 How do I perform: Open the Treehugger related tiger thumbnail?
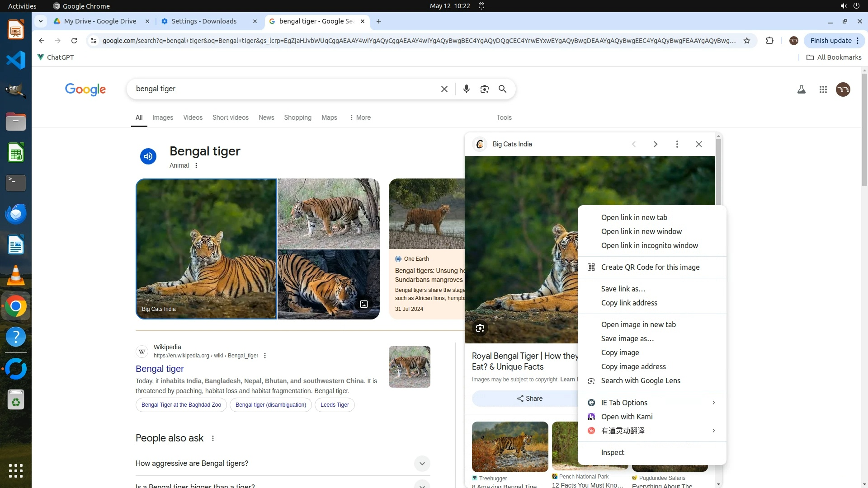pos(509,446)
